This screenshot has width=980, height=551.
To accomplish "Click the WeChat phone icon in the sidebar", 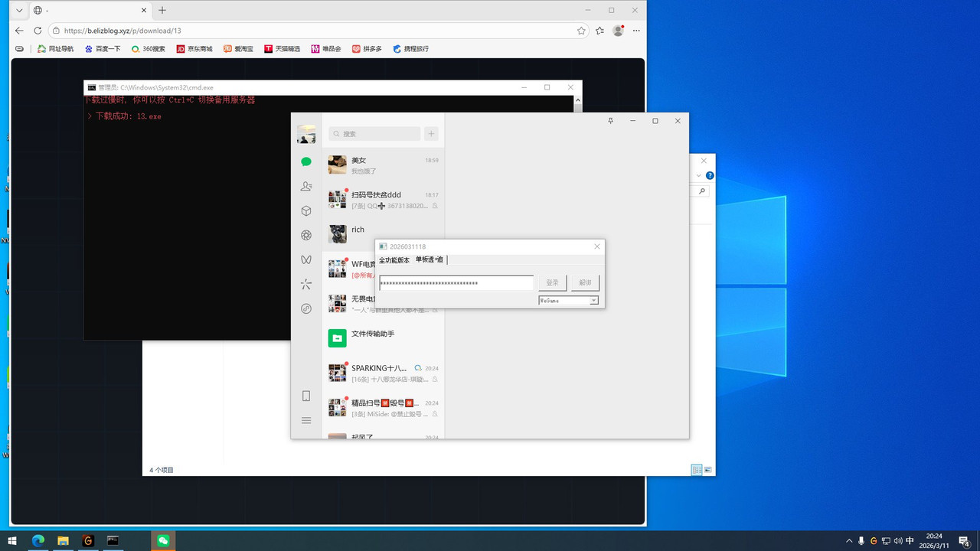I will click(x=306, y=396).
